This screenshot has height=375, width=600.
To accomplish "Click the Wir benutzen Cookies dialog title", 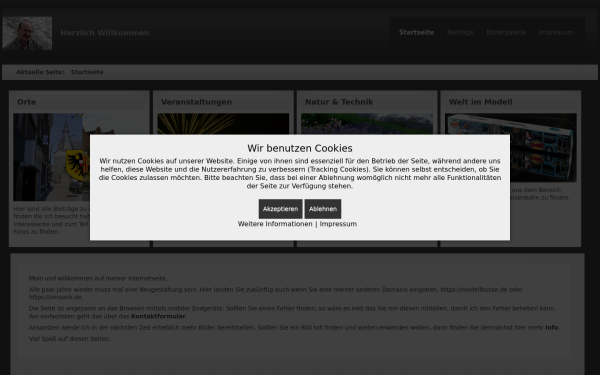I will pyautogui.click(x=300, y=148).
